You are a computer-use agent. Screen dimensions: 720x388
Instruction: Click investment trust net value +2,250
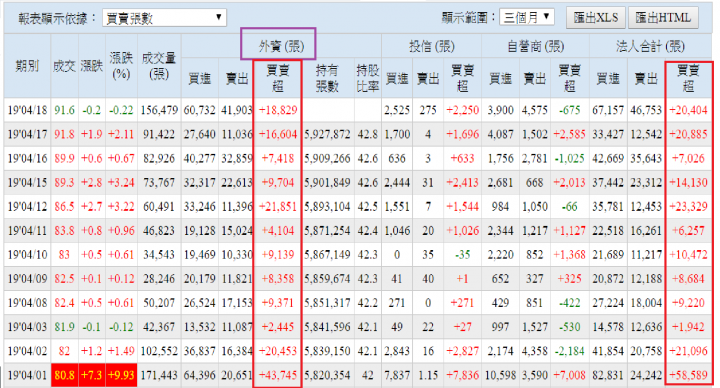click(x=462, y=110)
